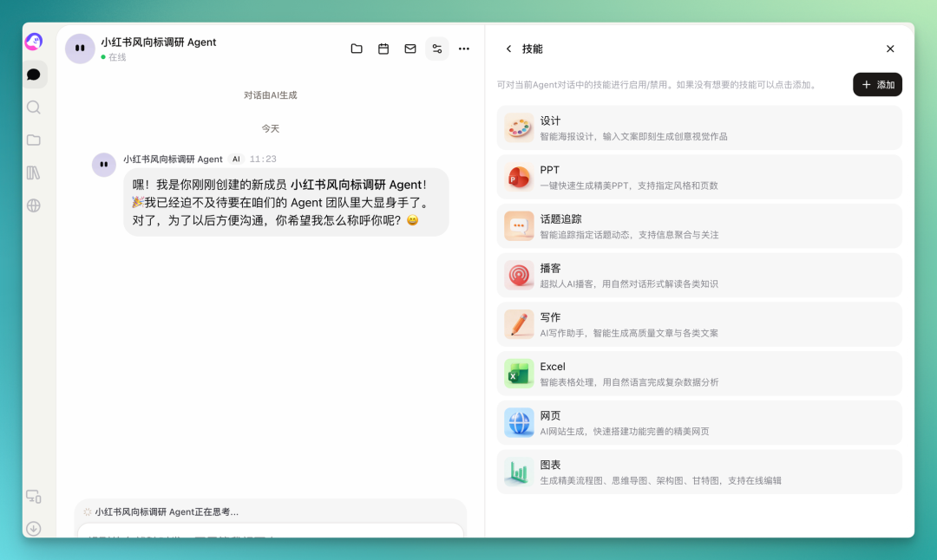Open the files folder icon in chat header
Viewport: 937px width, 560px height.
tap(357, 49)
